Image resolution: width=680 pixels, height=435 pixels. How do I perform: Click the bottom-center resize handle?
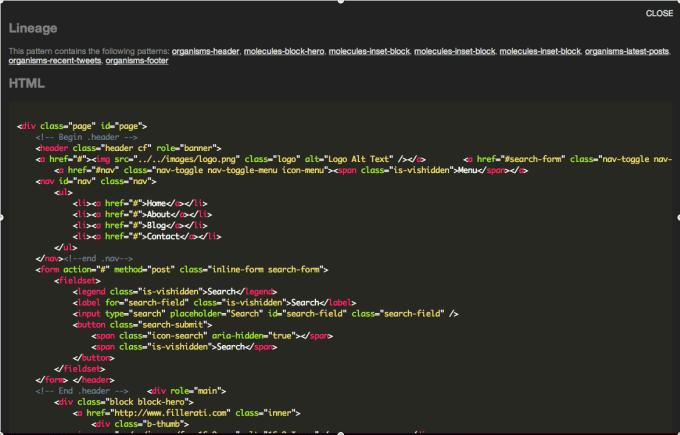point(341,433)
